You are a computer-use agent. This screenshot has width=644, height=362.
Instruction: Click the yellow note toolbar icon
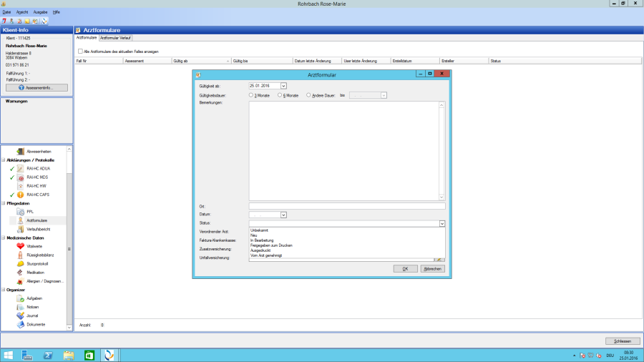click(x=27, y=21)
